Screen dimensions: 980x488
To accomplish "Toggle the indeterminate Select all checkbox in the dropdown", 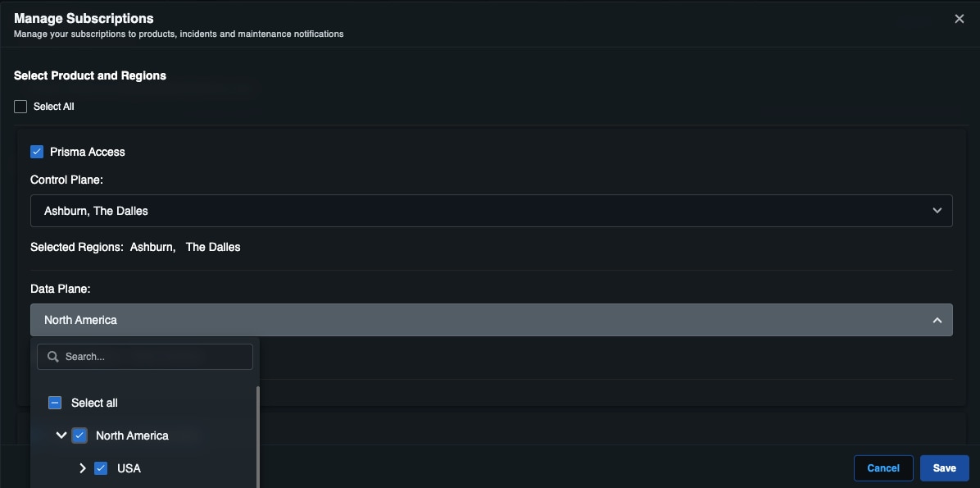I will click(x=55, y=403).
